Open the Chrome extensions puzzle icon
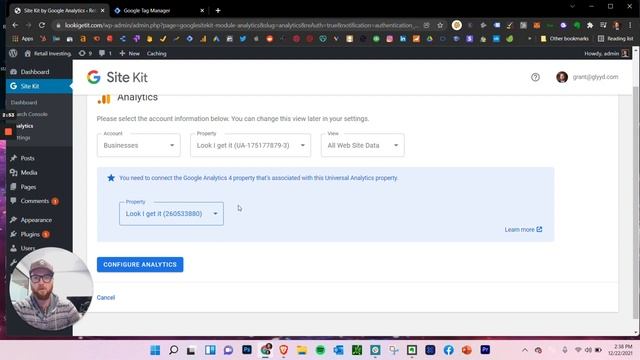 click(590, 25)
